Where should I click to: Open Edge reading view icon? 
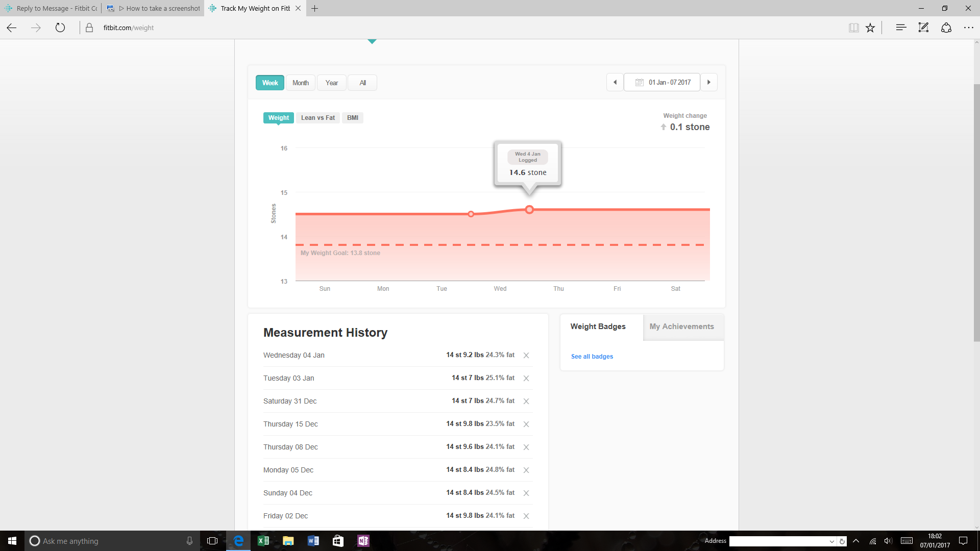pyautogui.click(x=853, y=28)
